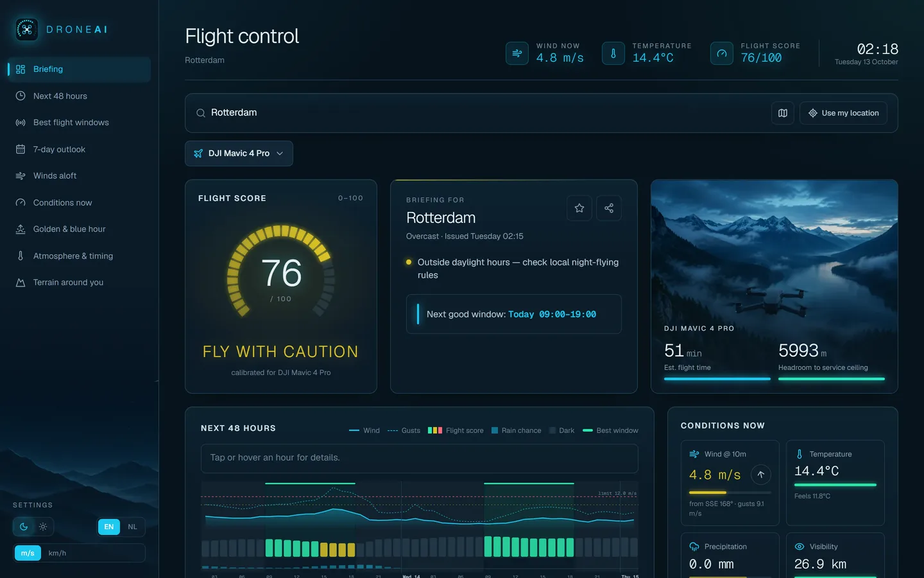This screenshot has height=578, width=924.
Task: Click the Rain chance legend item
Action: tap(516, 430)
